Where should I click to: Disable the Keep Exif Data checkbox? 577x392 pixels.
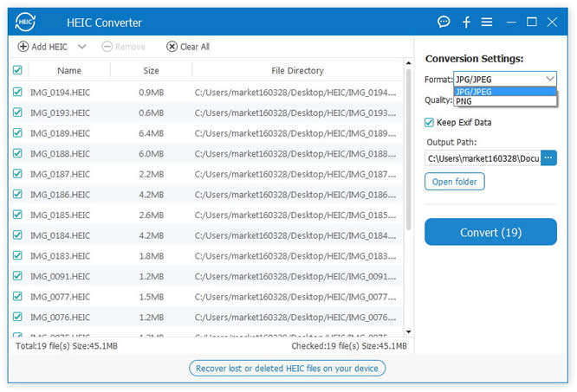[x=430, y=123]
